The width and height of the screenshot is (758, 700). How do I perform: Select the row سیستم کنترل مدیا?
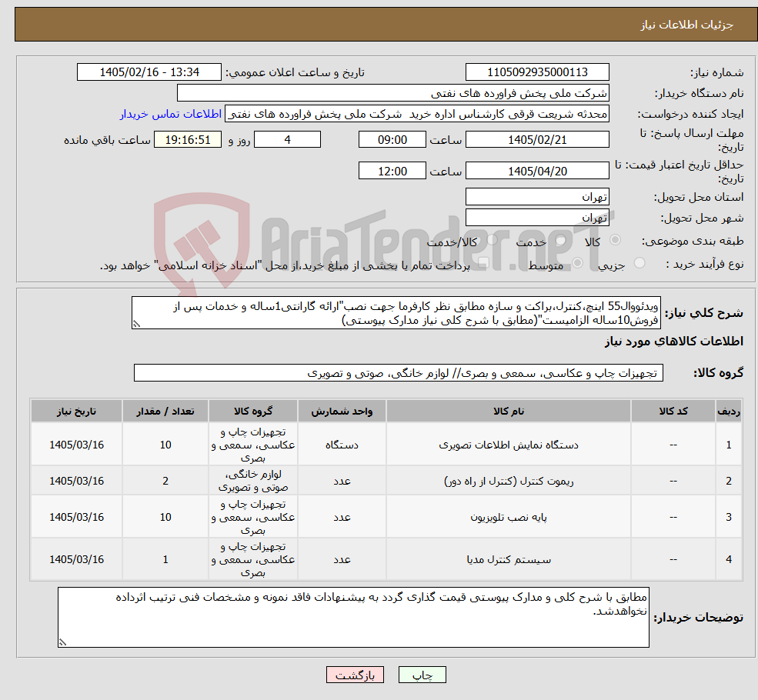click(x=386, y=559)
